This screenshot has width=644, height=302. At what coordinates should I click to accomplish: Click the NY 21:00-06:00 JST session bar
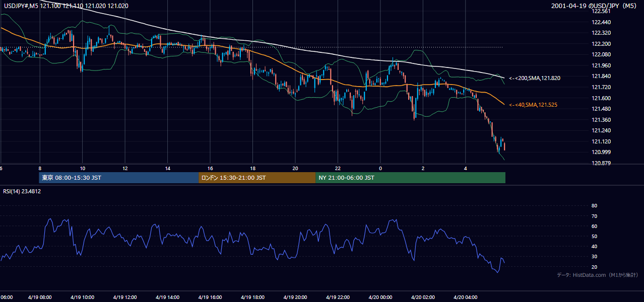(410, 178)
